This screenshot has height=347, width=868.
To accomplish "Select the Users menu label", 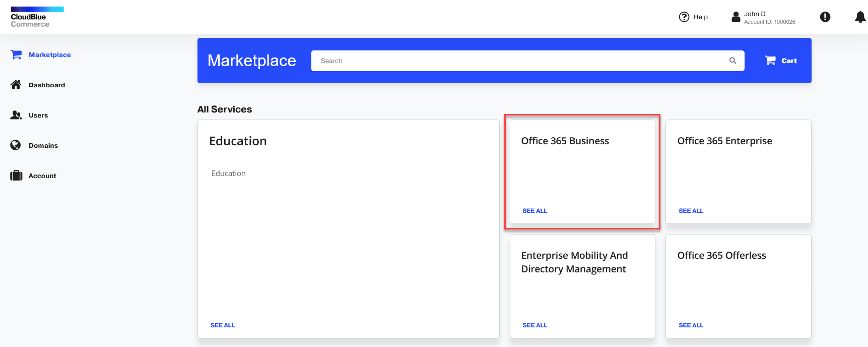I will [38, 115].
